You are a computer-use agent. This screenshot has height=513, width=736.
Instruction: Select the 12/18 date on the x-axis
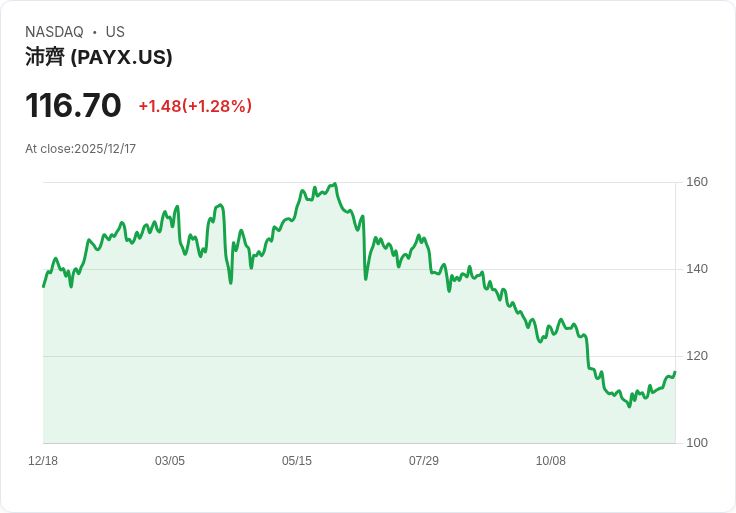tap(43, 461)
